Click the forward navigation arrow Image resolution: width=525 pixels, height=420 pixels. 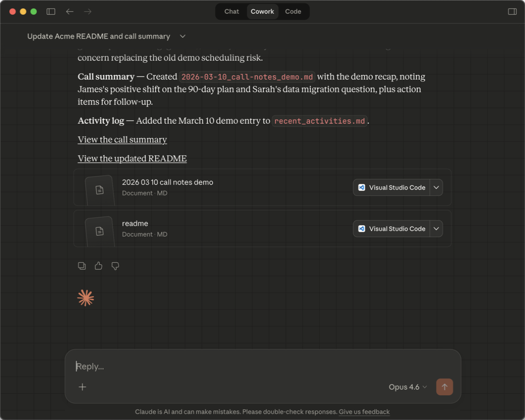(88, 12)
